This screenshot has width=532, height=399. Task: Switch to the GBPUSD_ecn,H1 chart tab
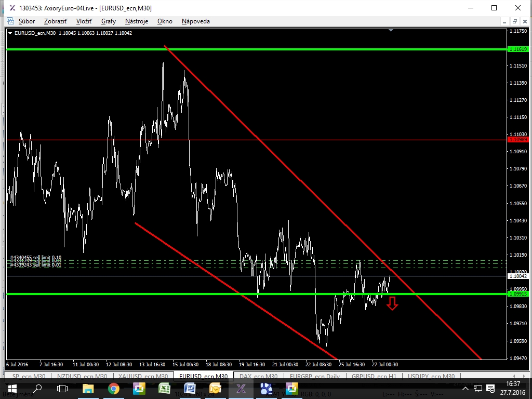coord(374,376)
